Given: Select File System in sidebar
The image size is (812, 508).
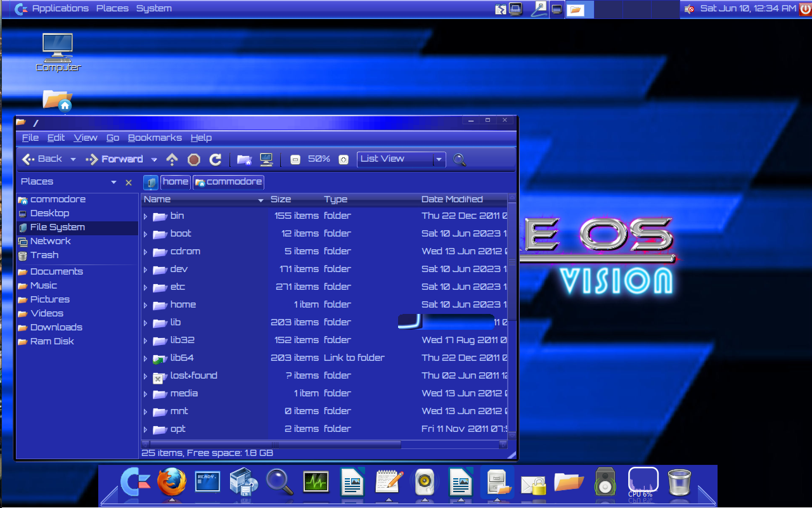Looking at the screenshot, I should [x=77, y=228].
